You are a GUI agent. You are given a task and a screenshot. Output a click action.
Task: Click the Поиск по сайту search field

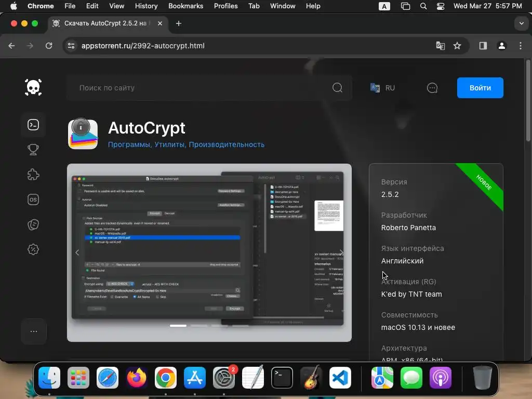click(x=209, y=88)
